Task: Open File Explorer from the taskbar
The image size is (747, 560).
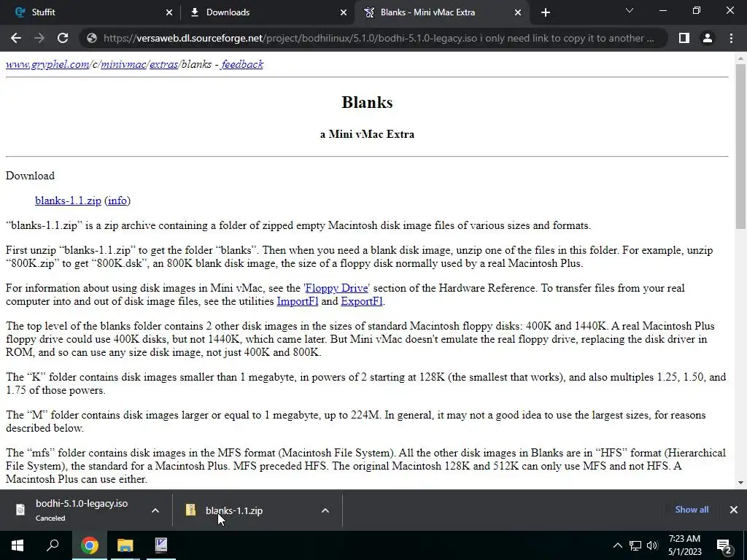Action: point(125,545)
